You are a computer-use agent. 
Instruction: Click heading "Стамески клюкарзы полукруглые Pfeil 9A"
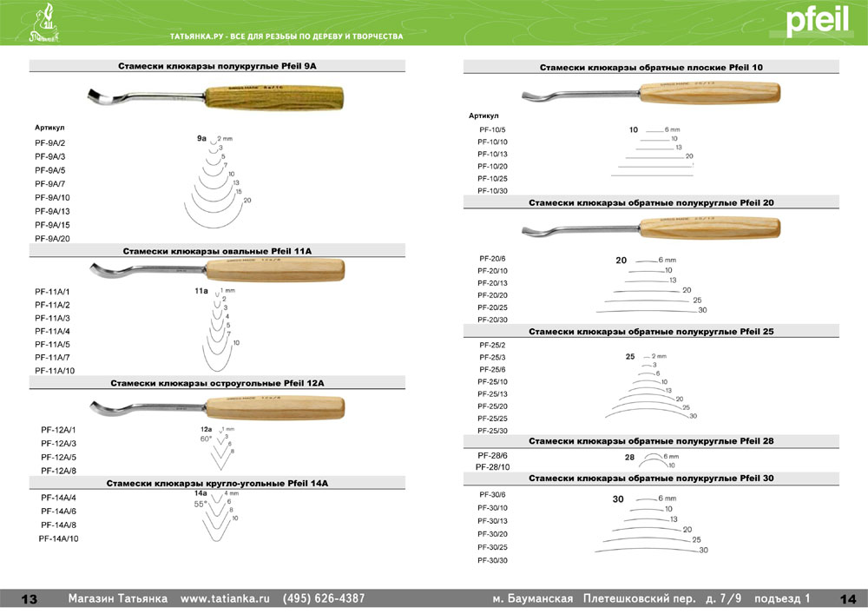[x=217, y=66]
